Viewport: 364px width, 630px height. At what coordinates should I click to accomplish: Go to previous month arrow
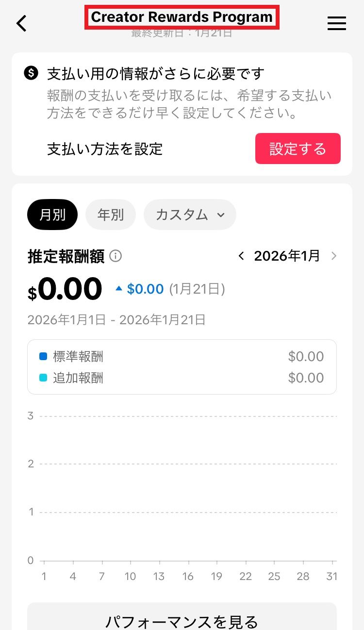pyautogui.click(x=241, y=256)
